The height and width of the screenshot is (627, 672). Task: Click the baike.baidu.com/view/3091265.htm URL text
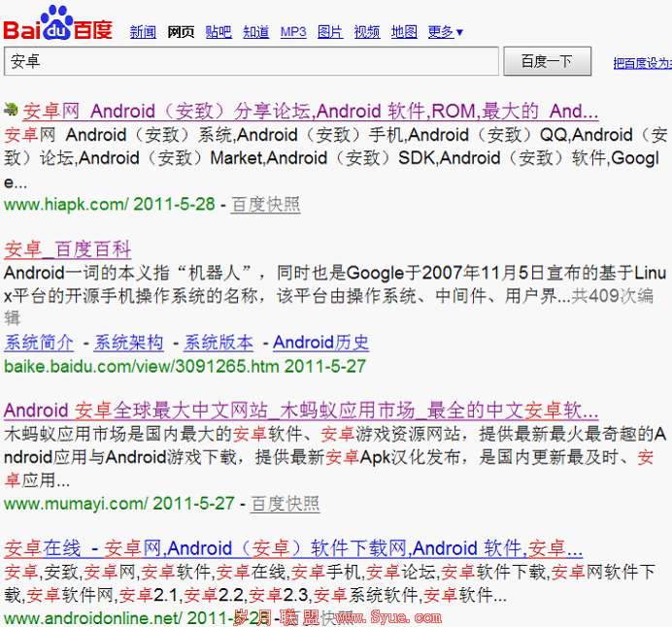(x=142, y=366)
